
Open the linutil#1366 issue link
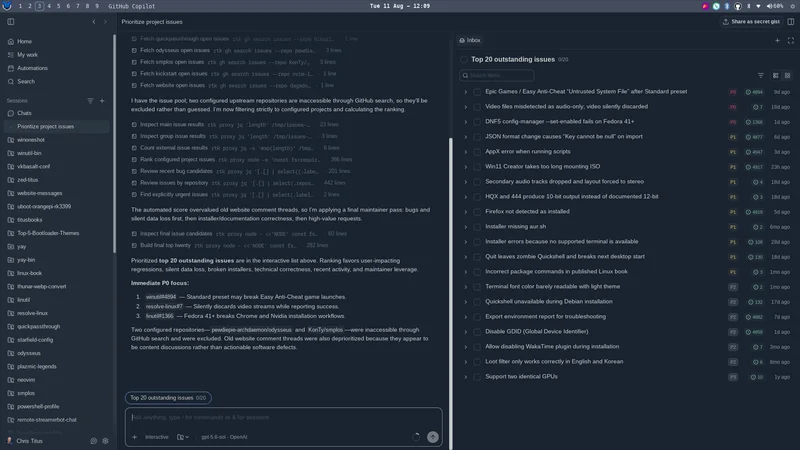[x=160, y=316]
